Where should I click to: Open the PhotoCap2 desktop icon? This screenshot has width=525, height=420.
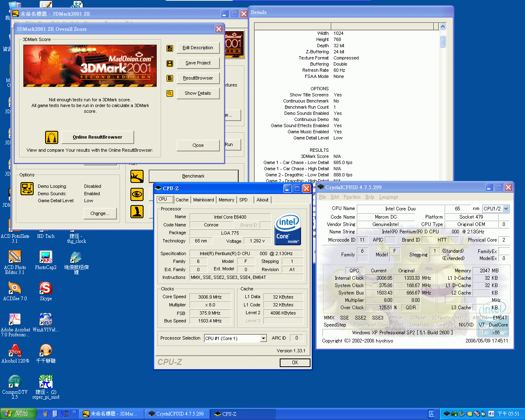click(x=46, y=257)
